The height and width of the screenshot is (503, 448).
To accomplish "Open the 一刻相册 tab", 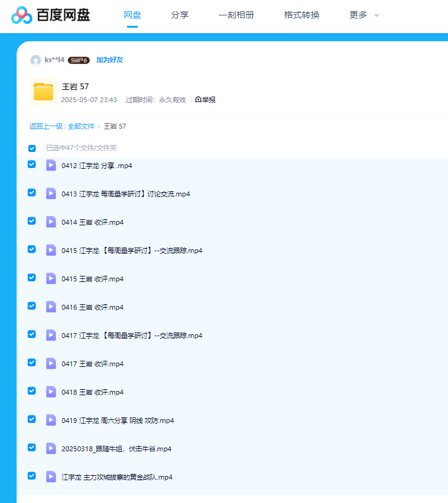I will click(x=236, y=15).
